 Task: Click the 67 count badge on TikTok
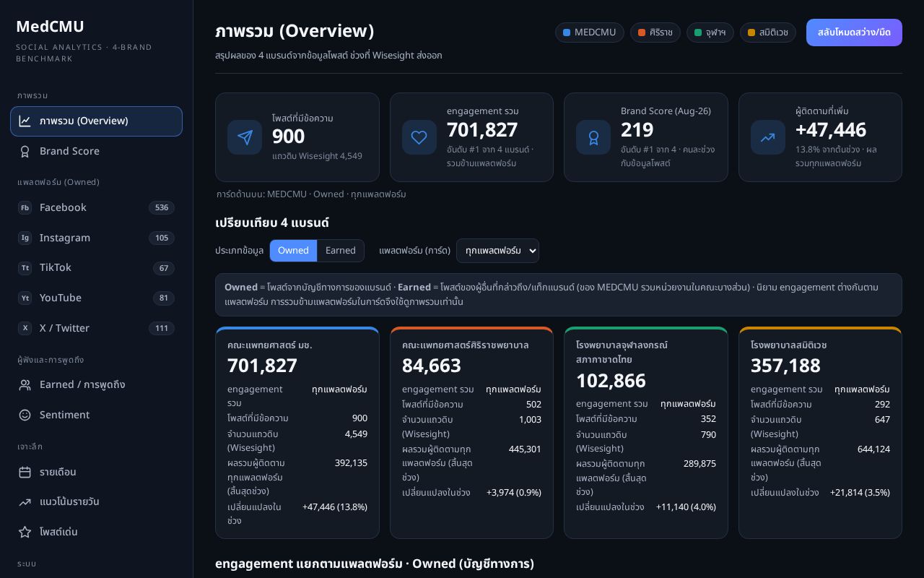click(x=164, y=268)
